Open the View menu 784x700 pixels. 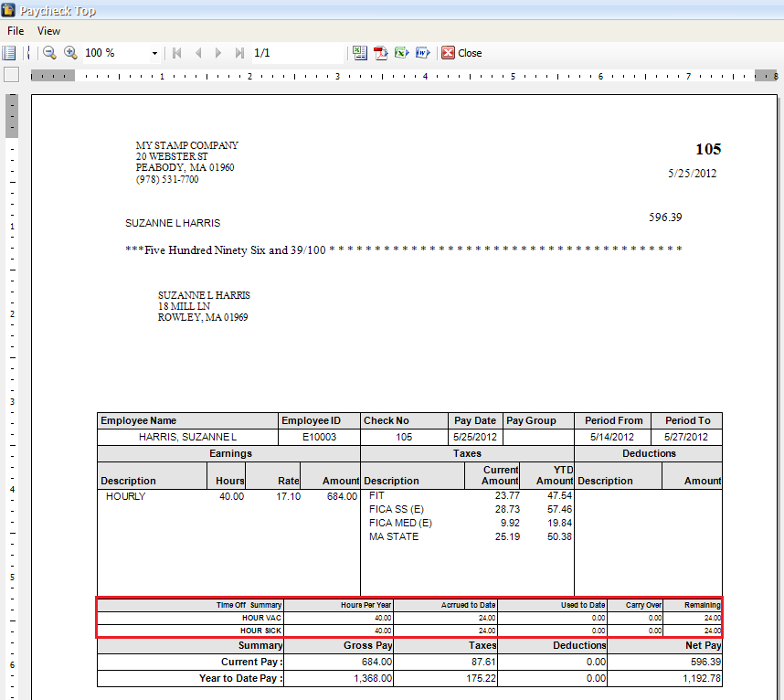48,31
